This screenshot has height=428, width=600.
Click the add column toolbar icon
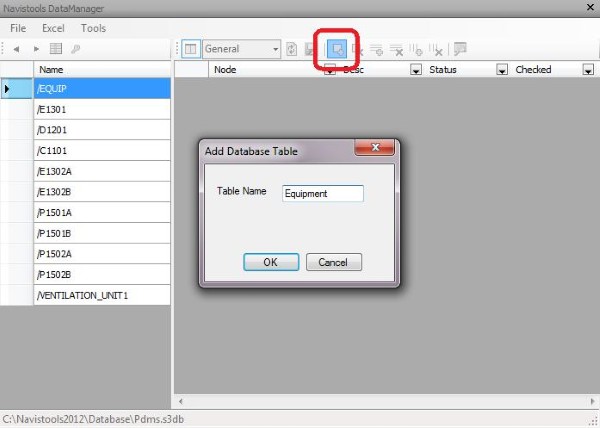[x=417, y=49]
